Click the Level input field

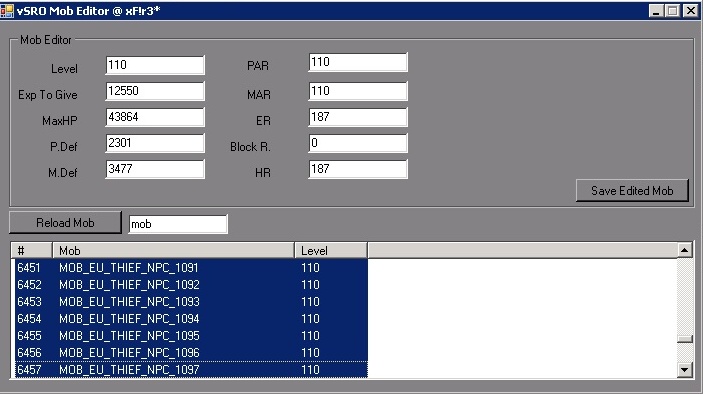point(155,65)
